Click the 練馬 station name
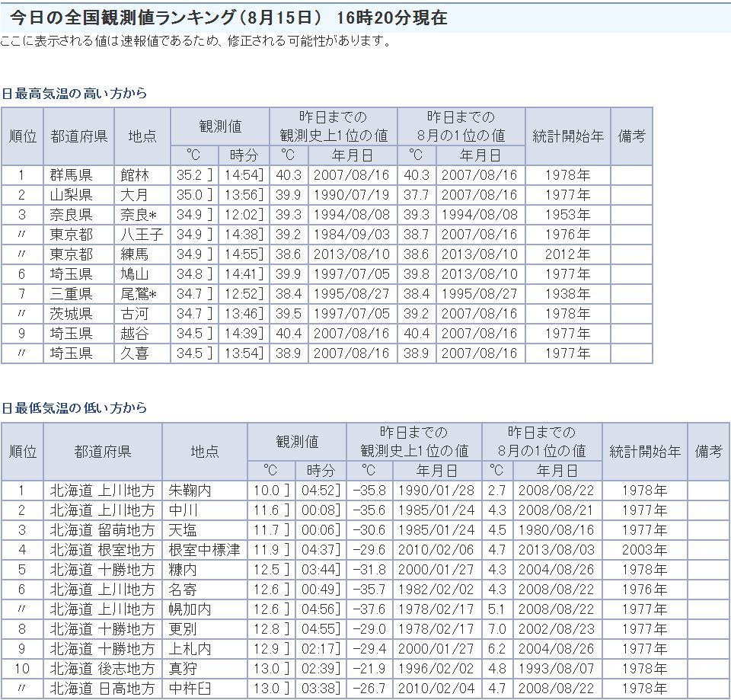The image size is (731, 700). (x=135, y=254)
